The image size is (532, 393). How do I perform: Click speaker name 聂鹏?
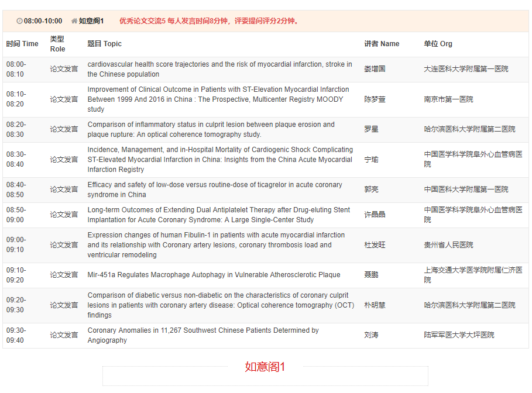point(371,275)
